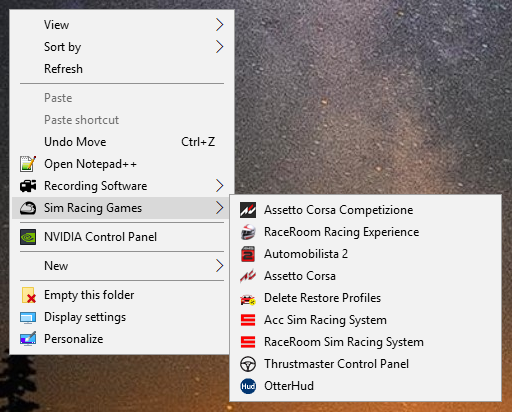Image resolution: width=512 pixels, height=412 pixels.
Task: Open the Recording Software submenu arrow
Action: coord(219,186)
